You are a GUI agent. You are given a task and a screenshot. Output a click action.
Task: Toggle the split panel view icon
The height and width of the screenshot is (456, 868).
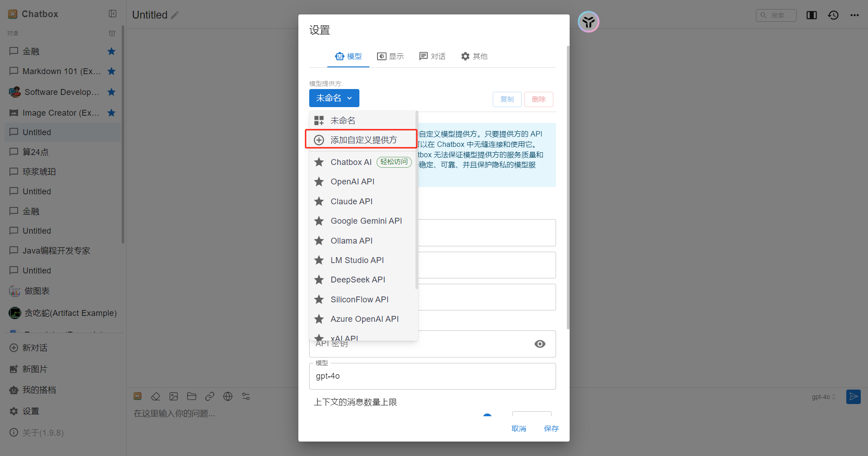(811, 15)
